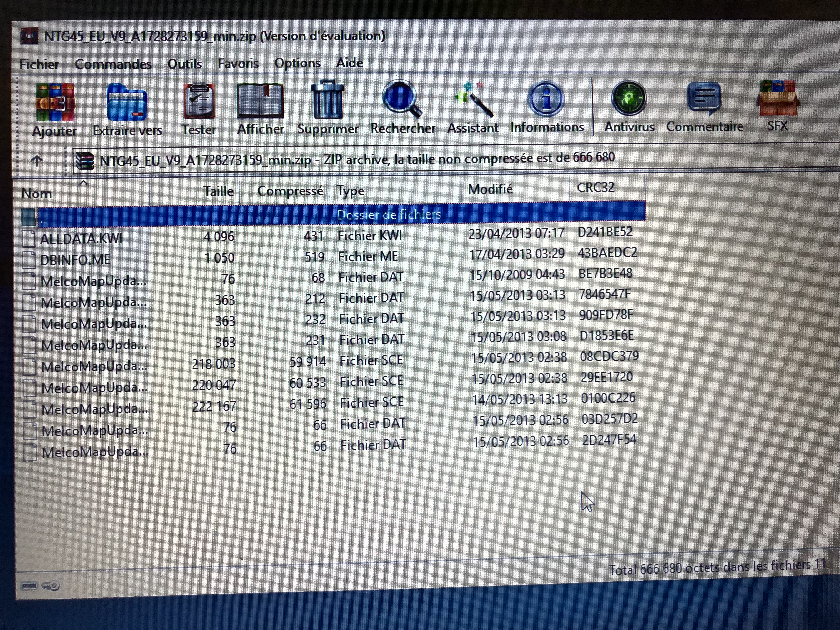This screenshot has height=630, width=840.
Task: Click the status bar total 666 680 octets
Action: pyautogui.click(x=717, y=567)
